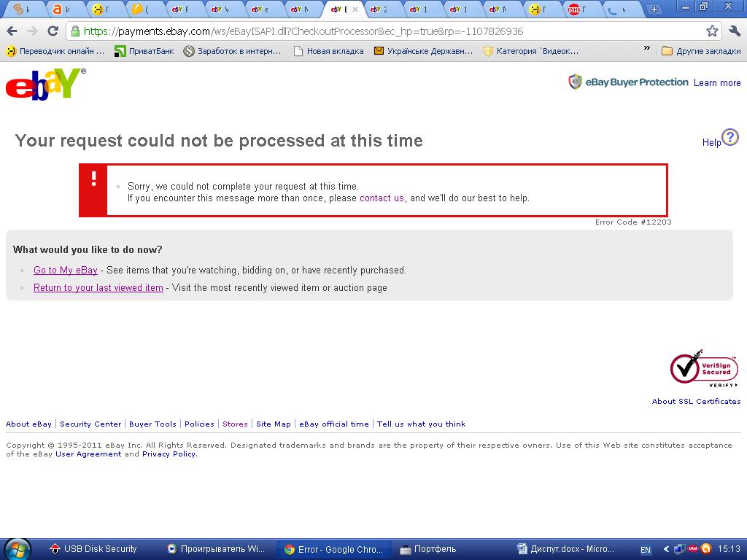Viewport: 747px width, 560px height.
Task: Click Policies footer link
Action: (x=199, y=424)
